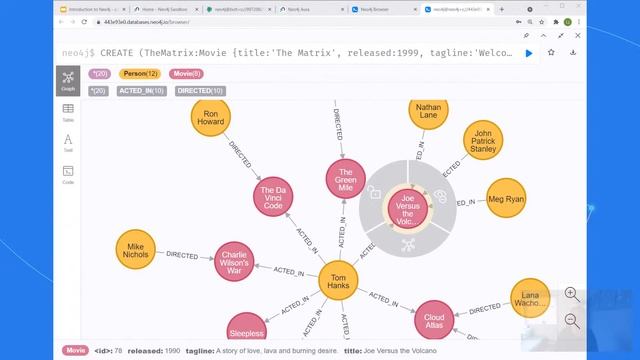Select Joe Versus the Volcano node
This screenshot has height=360, width=640.
(x=407, y=209)
